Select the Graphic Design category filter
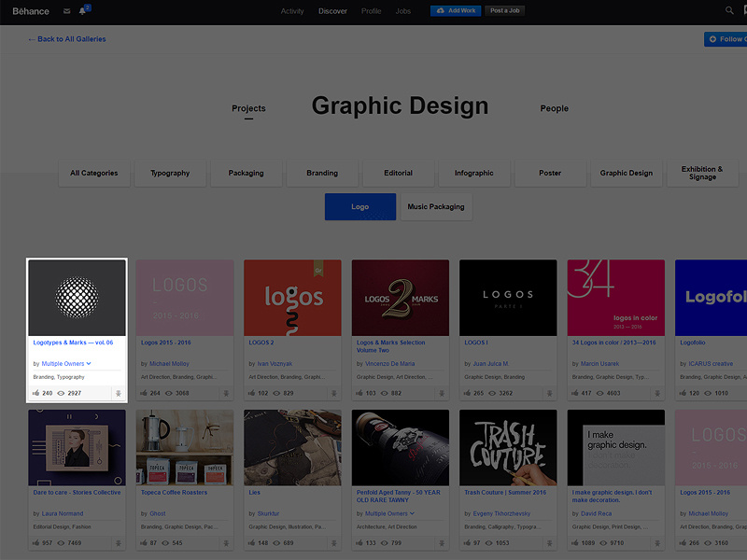 click(x=627, y=173)
